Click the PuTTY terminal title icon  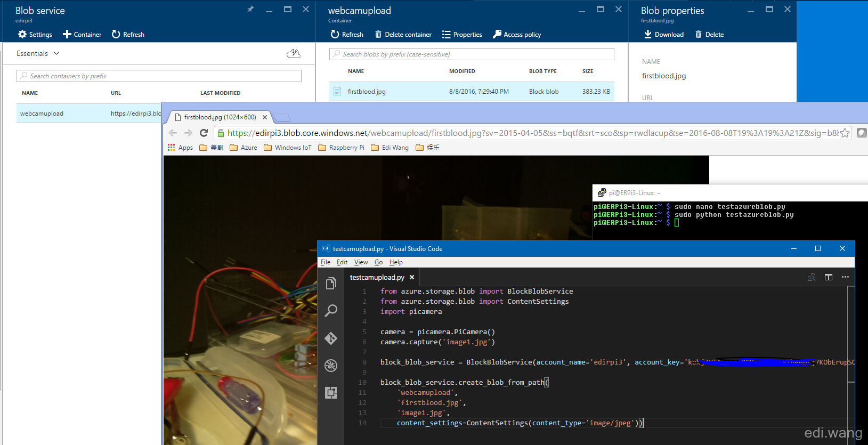(602, 193)
